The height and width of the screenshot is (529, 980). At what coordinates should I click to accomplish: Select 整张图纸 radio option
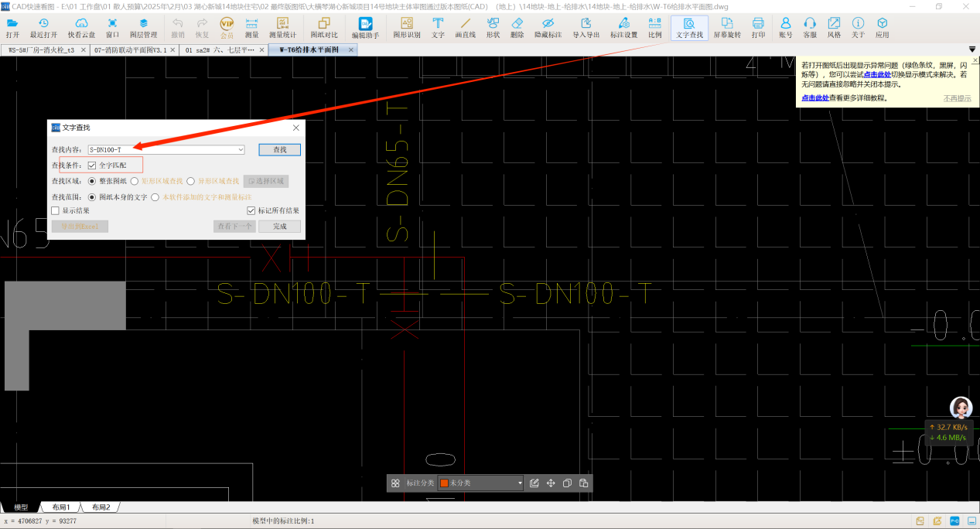[x=92, y=181]
